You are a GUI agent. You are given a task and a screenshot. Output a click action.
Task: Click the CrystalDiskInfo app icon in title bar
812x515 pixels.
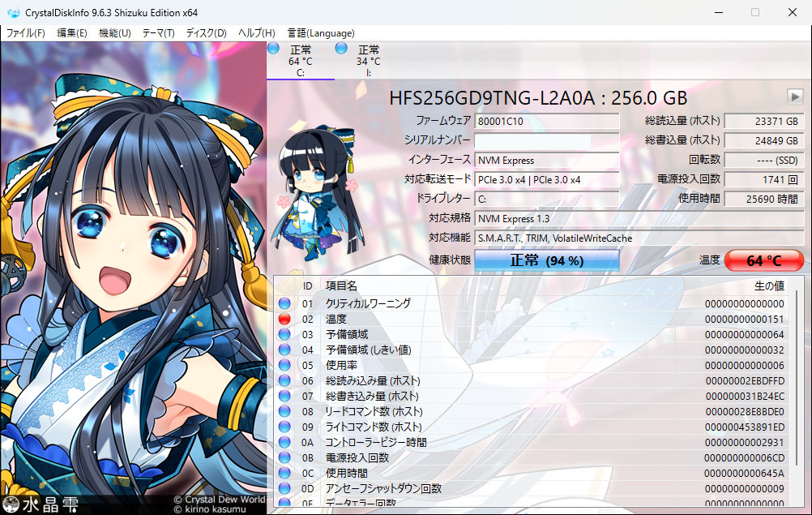point(14,12)
